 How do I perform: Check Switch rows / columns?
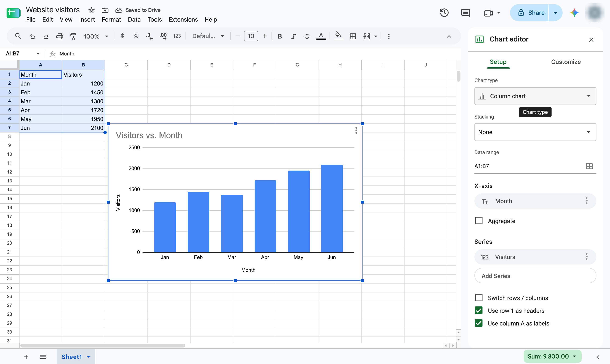click(479, 298)
